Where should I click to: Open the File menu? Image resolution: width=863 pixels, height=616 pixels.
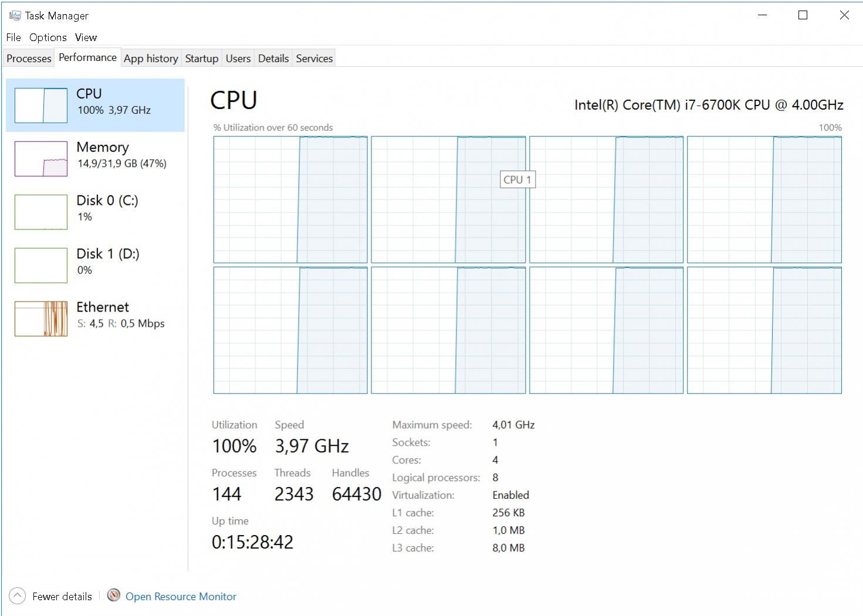tap(13, 37)
